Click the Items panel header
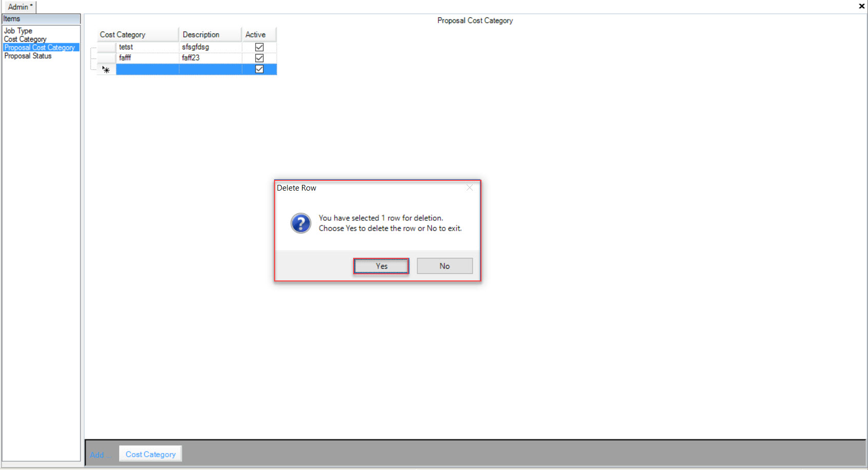868x470 pixels. pos(41,19)
